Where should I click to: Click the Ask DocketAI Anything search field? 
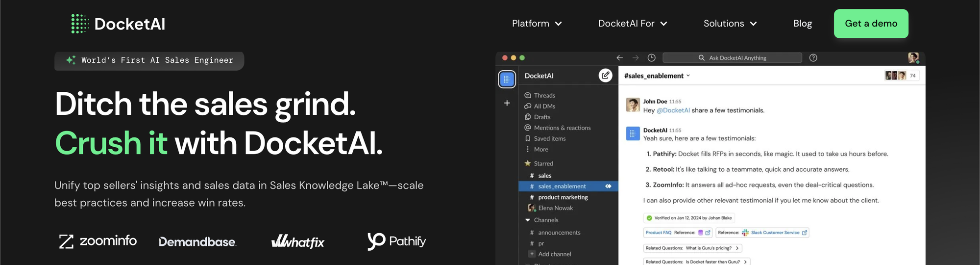point(732,58)
